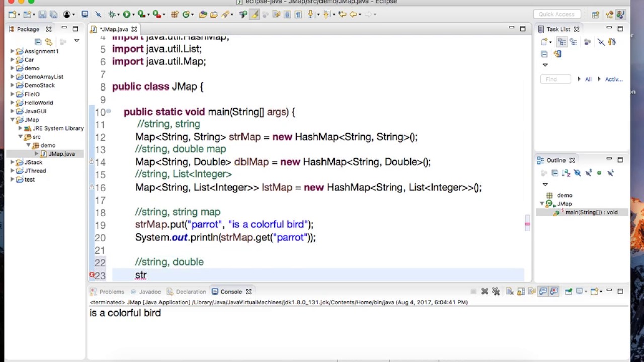Toggle Categorized presentation in Task List
The width and height of the screenshot is (644, 362).
pyautogui.click(x=561, y=42)
